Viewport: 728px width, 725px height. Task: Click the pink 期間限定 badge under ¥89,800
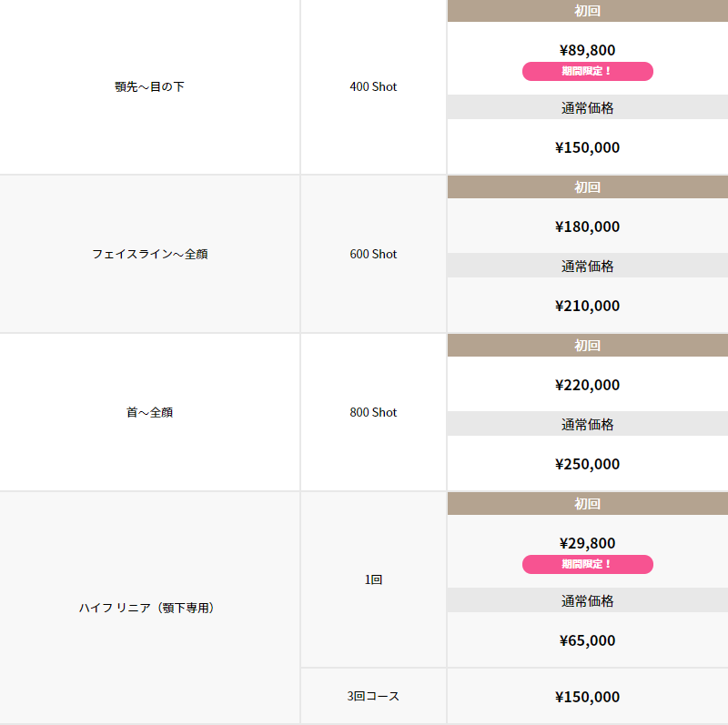click(x=587, y=72)
